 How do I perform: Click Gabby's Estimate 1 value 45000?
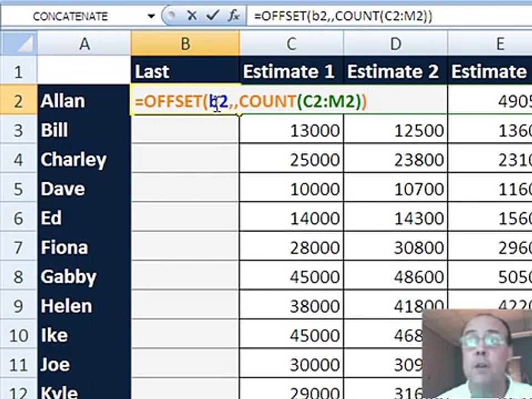pos(291,277)
